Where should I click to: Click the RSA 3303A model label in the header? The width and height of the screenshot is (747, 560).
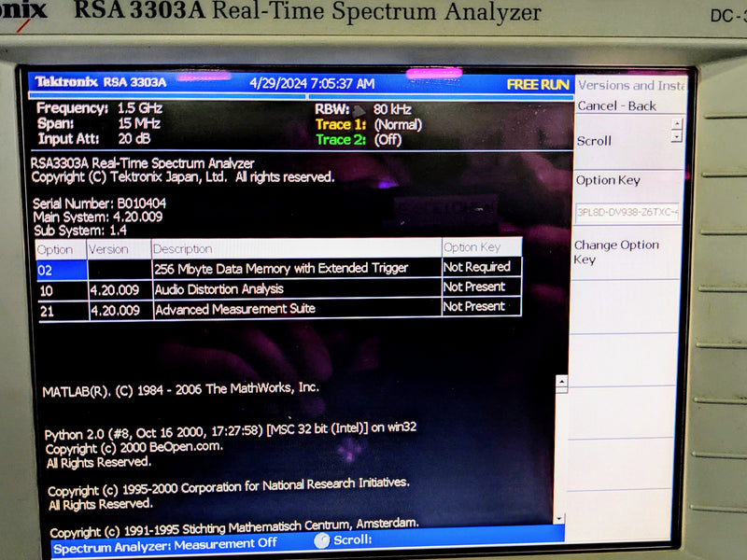[134, 83]
